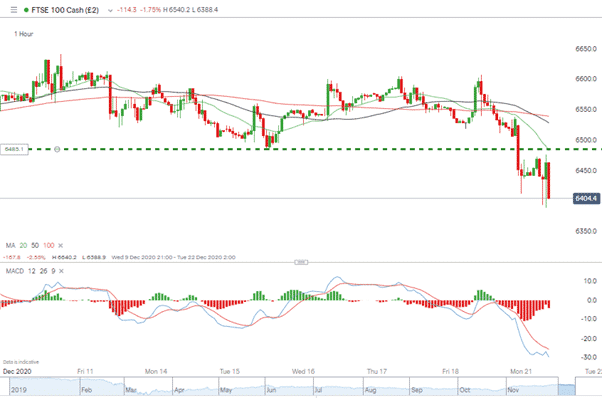Jump to 2019 in the navigator timeline
The height and width of the screenshot is (398, 602).
click(x=18, y=390)
